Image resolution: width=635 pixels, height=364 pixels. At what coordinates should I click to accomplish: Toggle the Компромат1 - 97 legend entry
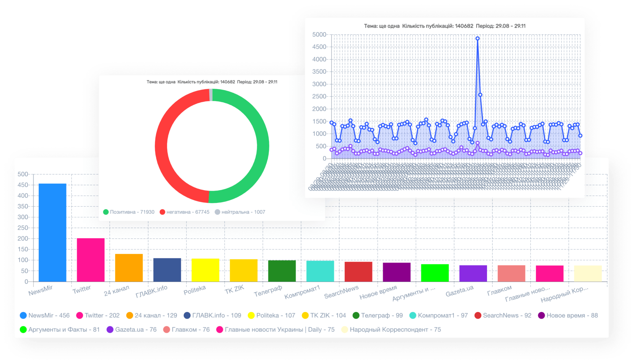click(439, 315)
